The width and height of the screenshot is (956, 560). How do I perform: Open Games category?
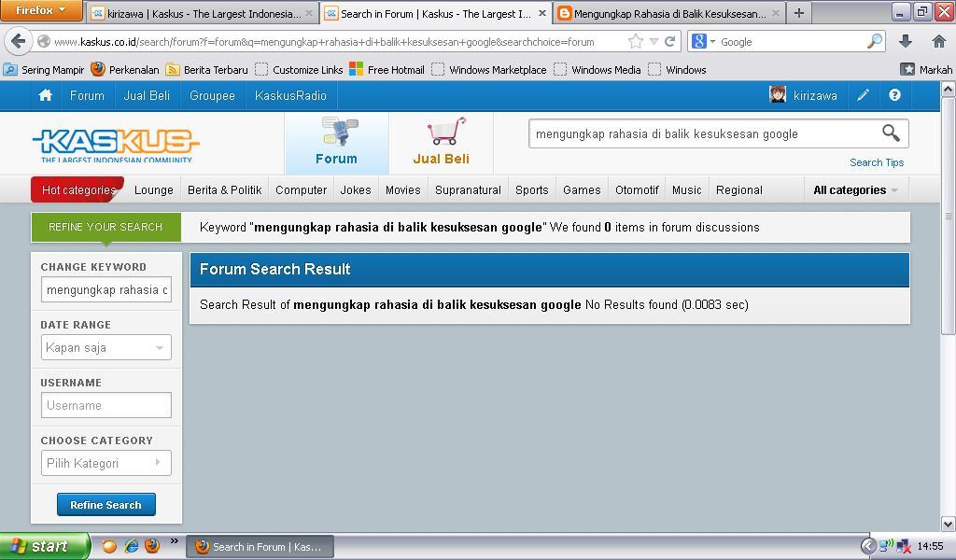click(582, 190)
